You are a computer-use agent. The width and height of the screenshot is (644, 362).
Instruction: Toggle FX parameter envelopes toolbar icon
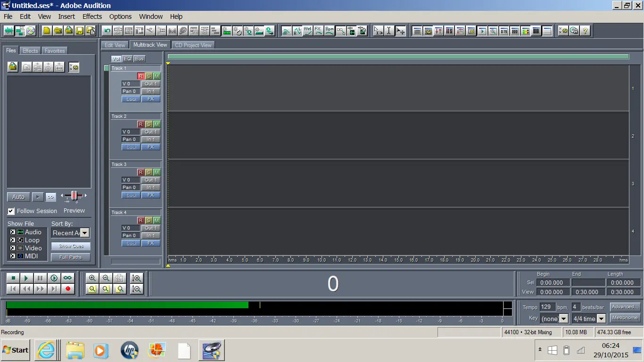click(319, 31)
